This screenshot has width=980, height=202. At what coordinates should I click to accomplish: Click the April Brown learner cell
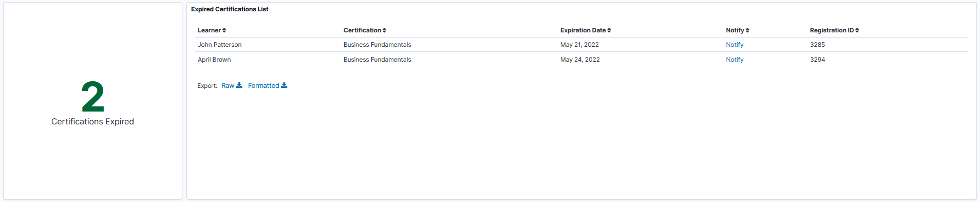(x=214, y=60)
